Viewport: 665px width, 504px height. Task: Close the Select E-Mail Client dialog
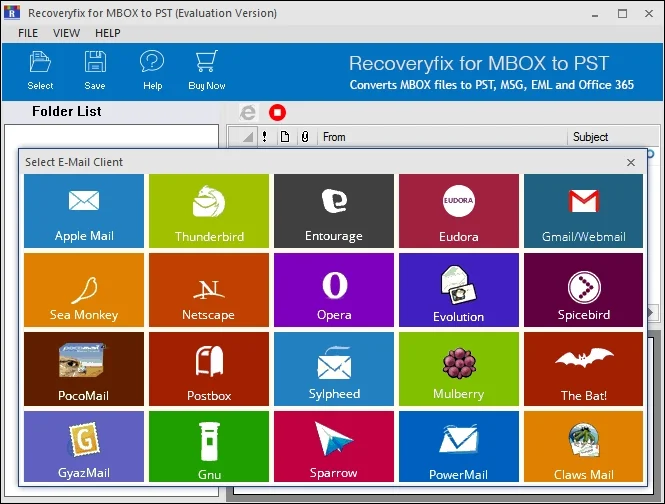point(631,162)
